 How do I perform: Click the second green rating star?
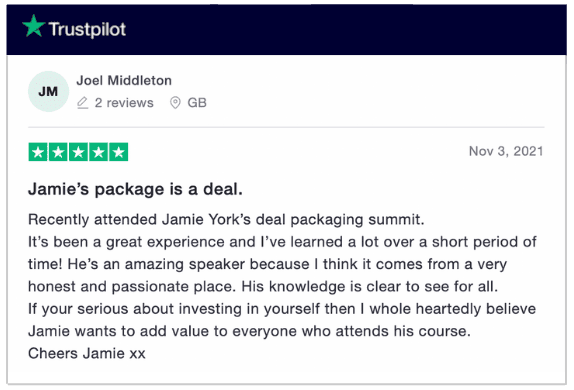coord(58,152)
